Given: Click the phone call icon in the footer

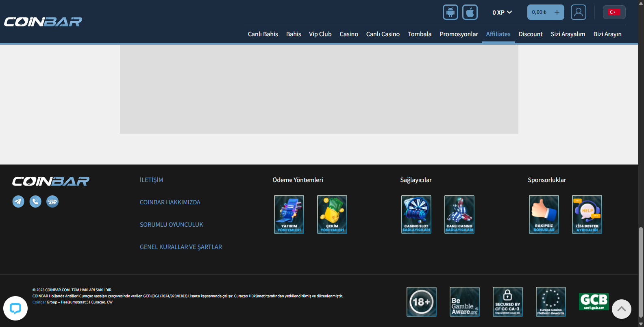Looking at the screenshot, I should click(x=35, y=201).
